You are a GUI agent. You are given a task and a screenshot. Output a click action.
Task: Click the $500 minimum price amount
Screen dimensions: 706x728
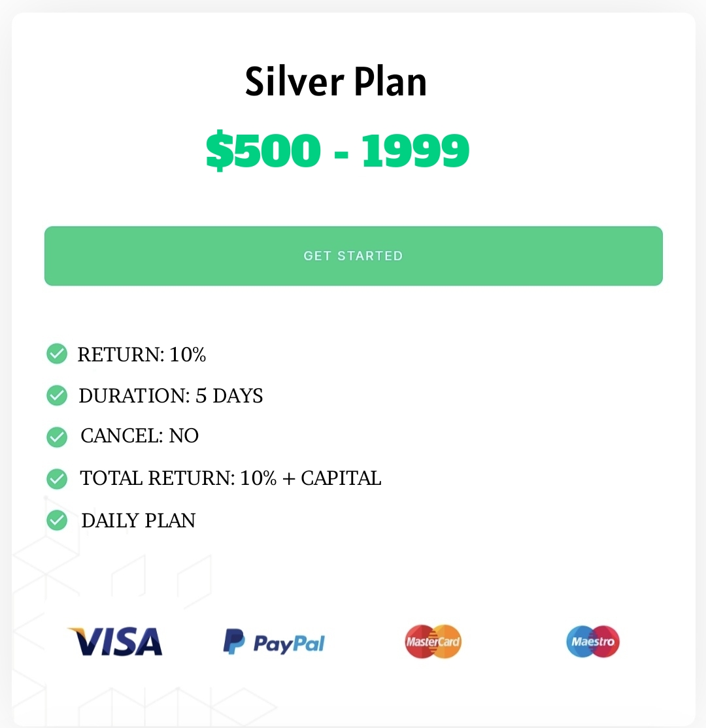click(263, 150)
